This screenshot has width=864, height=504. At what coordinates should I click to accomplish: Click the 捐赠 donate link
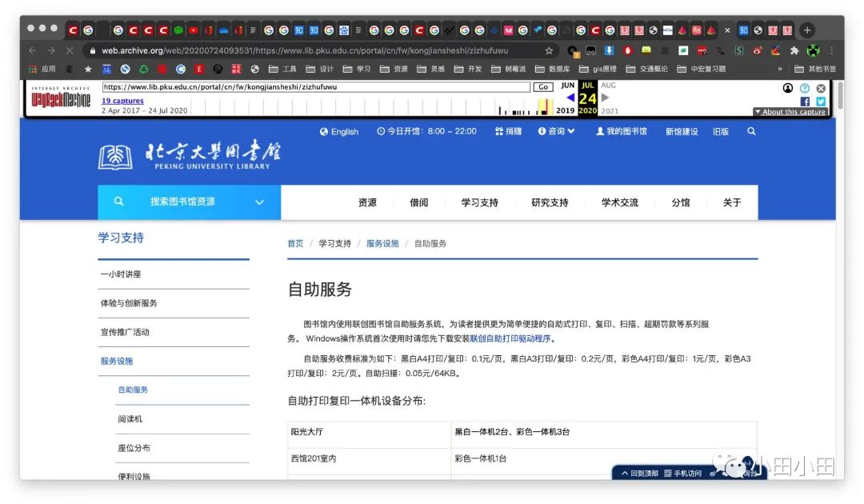508,131
